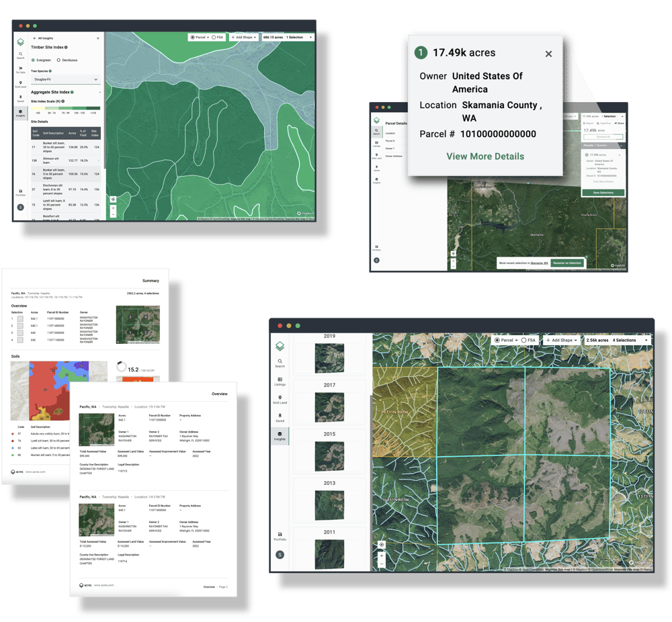Click the Site Index Scale color bar
The width and height of the screenshot is (672, 622).
65,107
